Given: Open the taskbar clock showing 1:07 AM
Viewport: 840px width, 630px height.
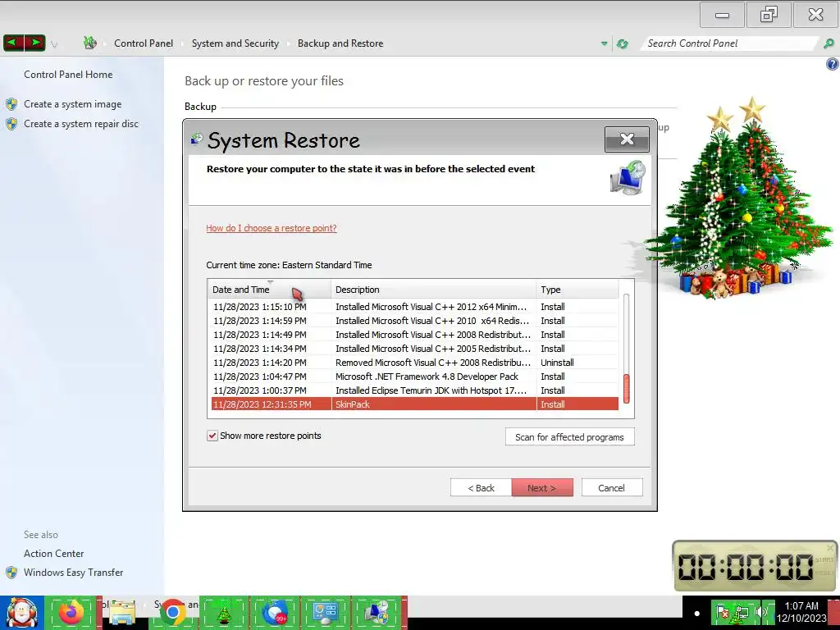Looking at the screenshot, I should (x=801, y=612).
